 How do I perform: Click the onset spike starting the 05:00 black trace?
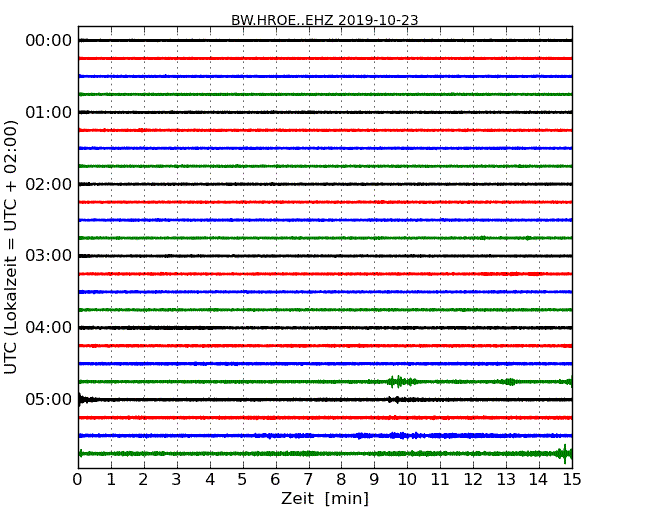coord(83,399)
